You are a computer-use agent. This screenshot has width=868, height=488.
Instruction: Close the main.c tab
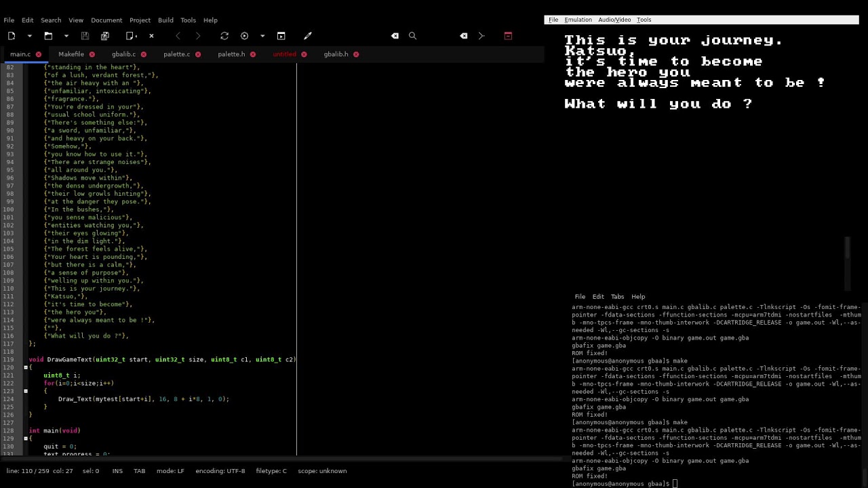(x=39, y=54)
